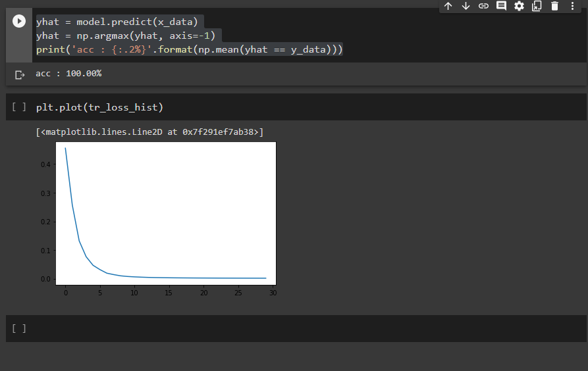Delete the cell with trash icon
Viewport: 588px width, 371px height.
coord(554,6)
